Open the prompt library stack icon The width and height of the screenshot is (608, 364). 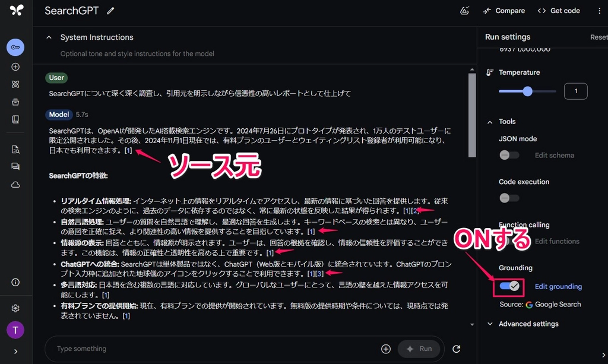click(x=15, y=102)
